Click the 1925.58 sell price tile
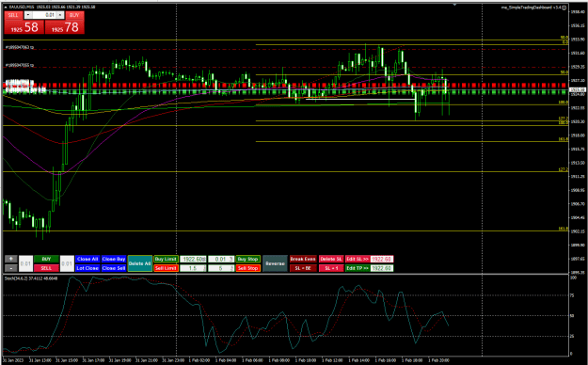 pos(24,27)
